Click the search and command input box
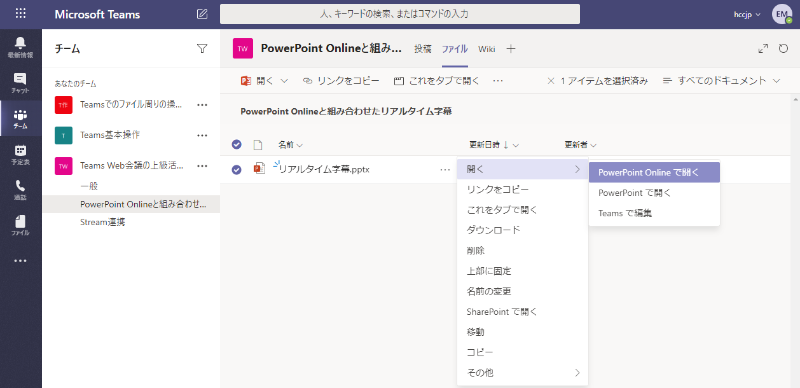The height and width of the screenshot is (388, 800). 399,14
